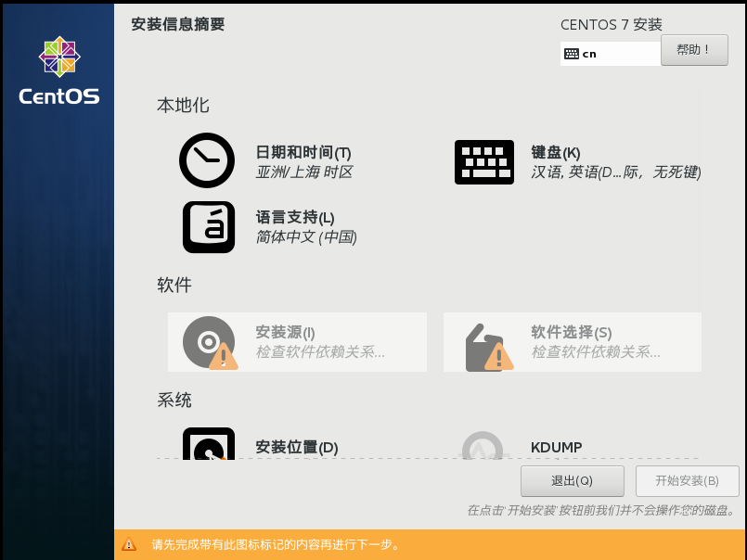Click 简体中文 (中国) language text

306,236
